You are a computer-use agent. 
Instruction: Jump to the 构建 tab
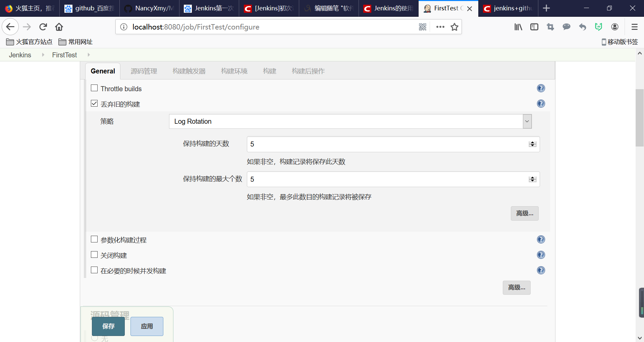point(270,71)
